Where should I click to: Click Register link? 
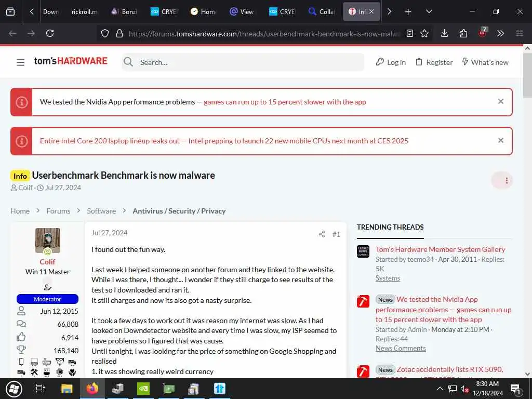click(434, 62)
